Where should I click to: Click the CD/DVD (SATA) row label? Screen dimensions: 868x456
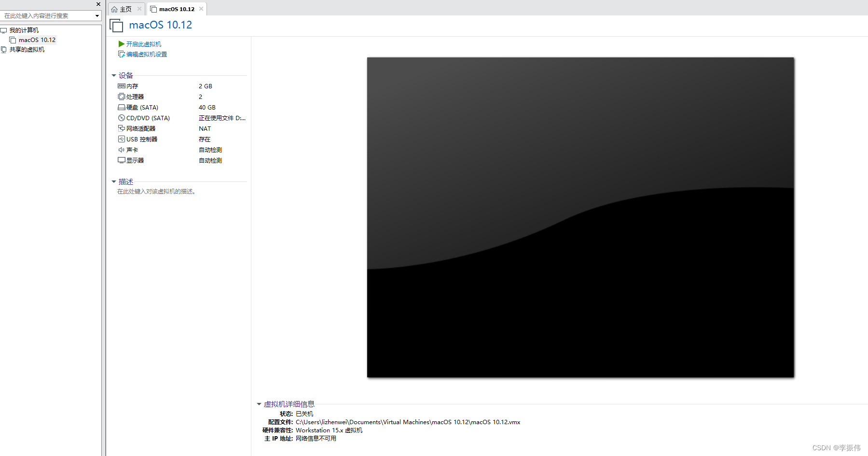click(148, 118)
